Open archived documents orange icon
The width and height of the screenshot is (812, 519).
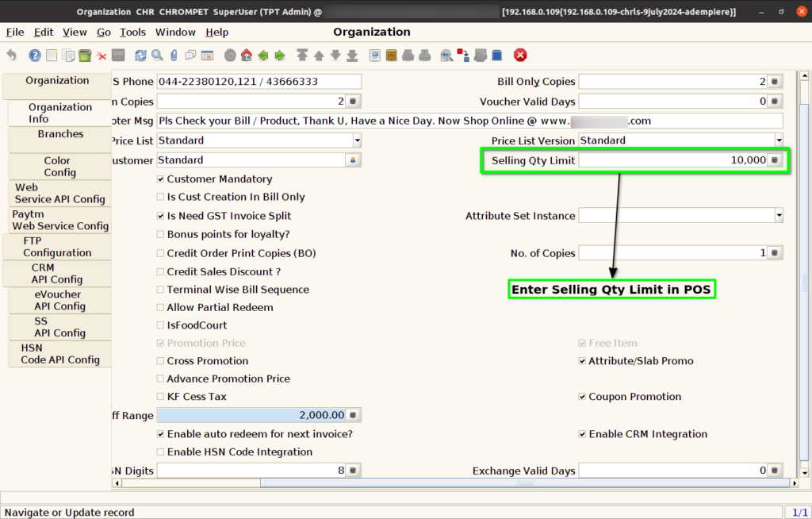[392, 55]
